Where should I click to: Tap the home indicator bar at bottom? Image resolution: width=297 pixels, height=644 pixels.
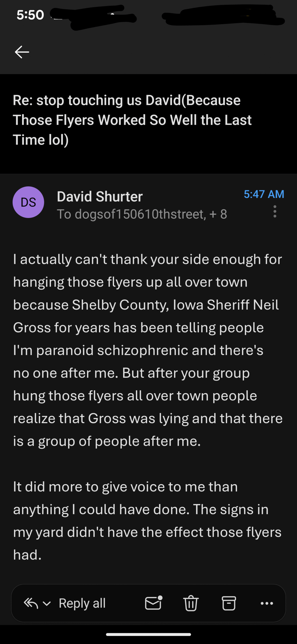pos(148,634)
